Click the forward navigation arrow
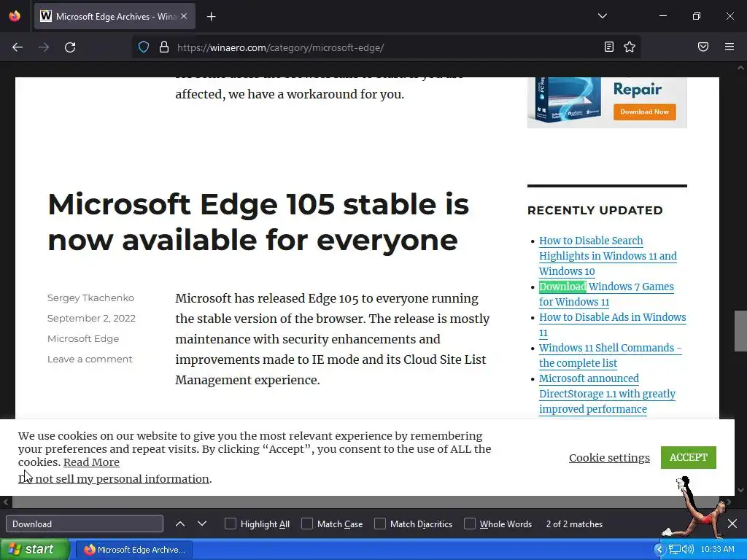The image size is (747, 560). (x=44, y=47)
